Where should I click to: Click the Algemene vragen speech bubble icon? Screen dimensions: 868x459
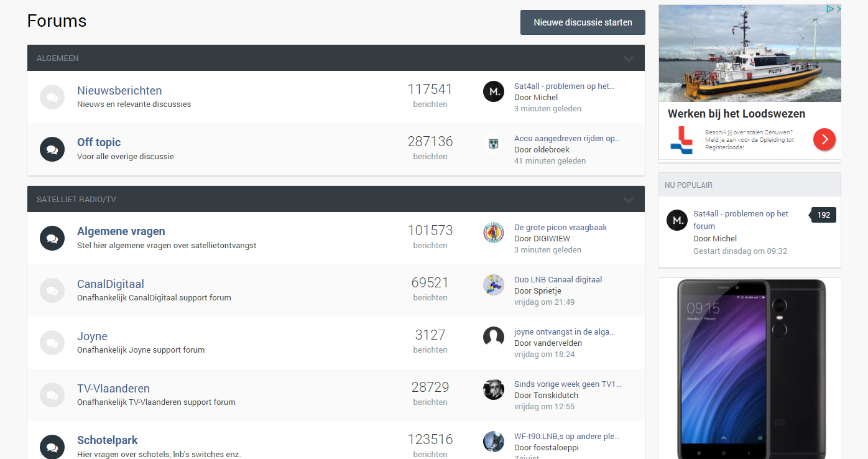click(52, 238)
